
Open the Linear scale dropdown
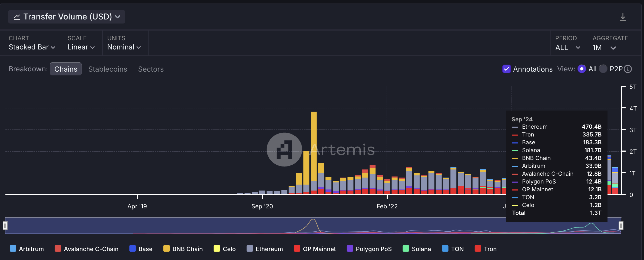[81, 47]
